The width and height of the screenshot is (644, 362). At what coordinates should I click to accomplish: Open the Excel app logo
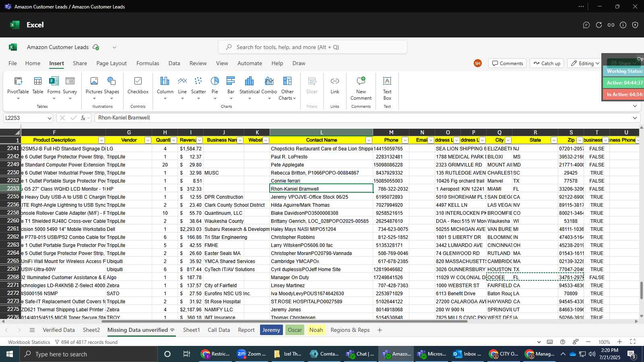pos(14,25)
